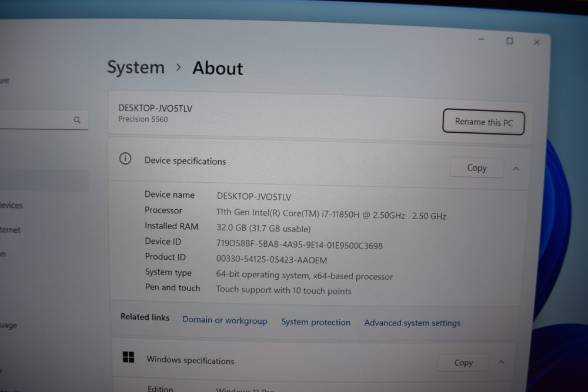Go back to System in breadcrumb
Viewport: 588px width, 392px height.
click(x=136, y=68)
